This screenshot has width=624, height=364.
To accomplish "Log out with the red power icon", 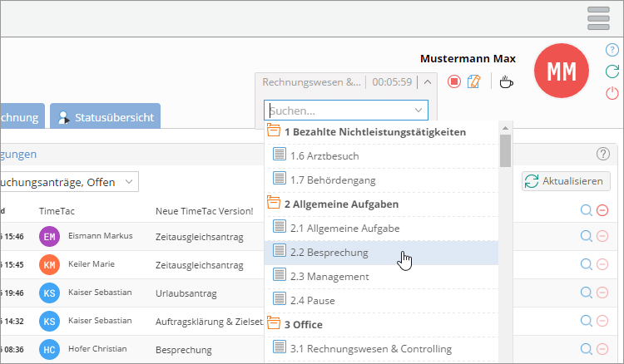I will pos(612,93).
